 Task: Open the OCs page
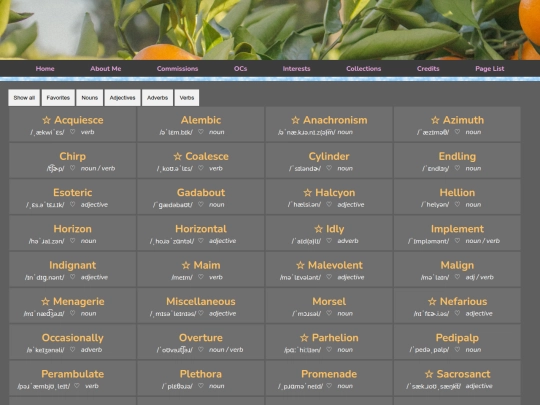pyautogui.click(x=240, y=69)
